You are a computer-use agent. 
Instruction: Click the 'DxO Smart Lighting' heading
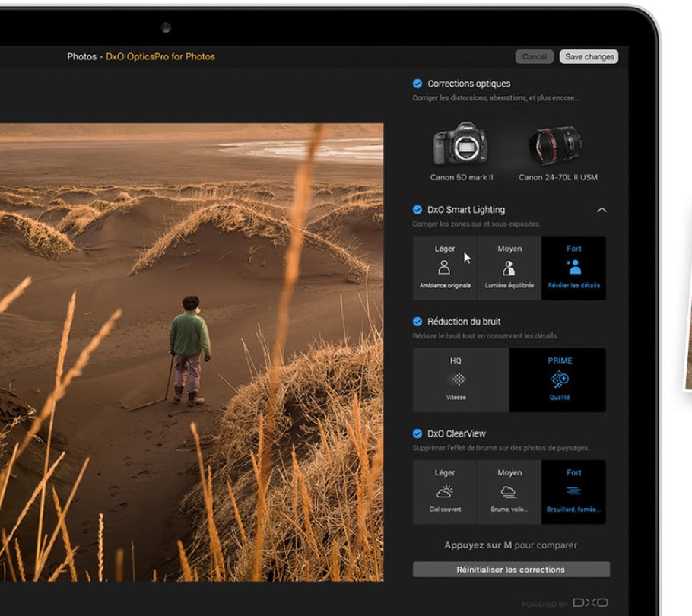466,210
